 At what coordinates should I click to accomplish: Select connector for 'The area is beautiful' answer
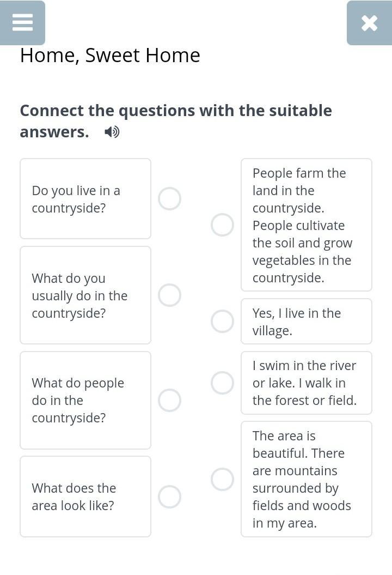coord(222,479)
